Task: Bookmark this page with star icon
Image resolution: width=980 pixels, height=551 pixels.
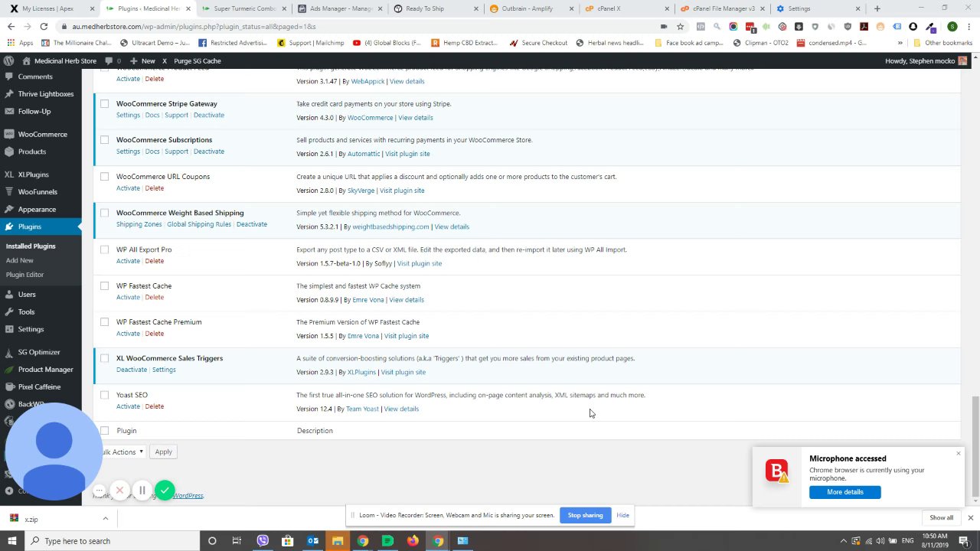Action: [680, 26]
